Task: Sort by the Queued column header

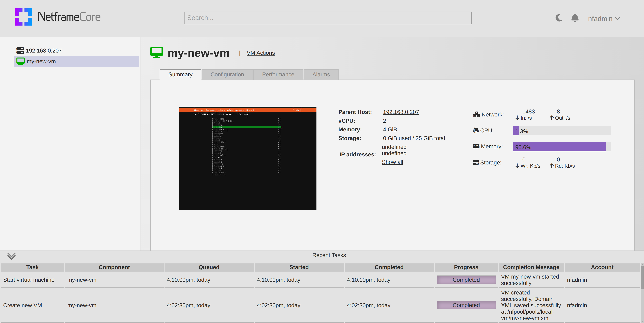Action: (x=209, y=267)
